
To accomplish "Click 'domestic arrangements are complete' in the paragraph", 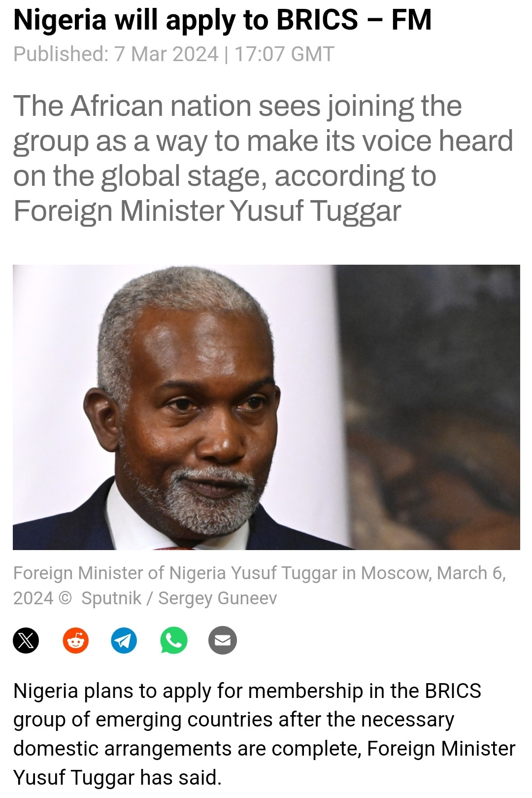I will click(x=188, y=749).
